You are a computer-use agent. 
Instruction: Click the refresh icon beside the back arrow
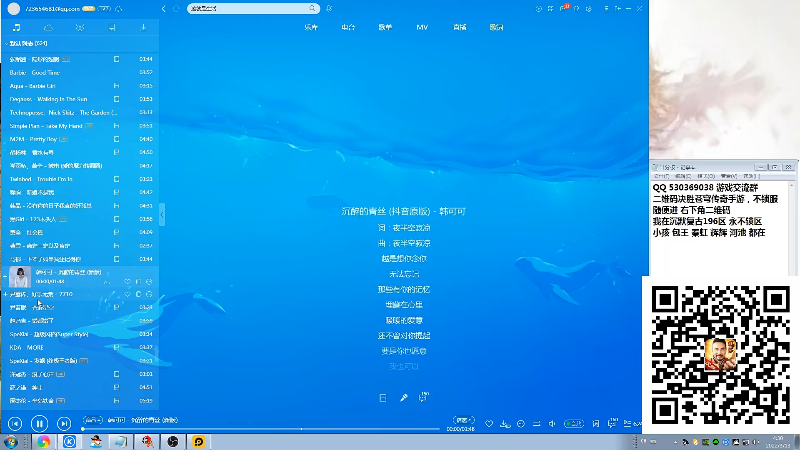click(177, 9)
